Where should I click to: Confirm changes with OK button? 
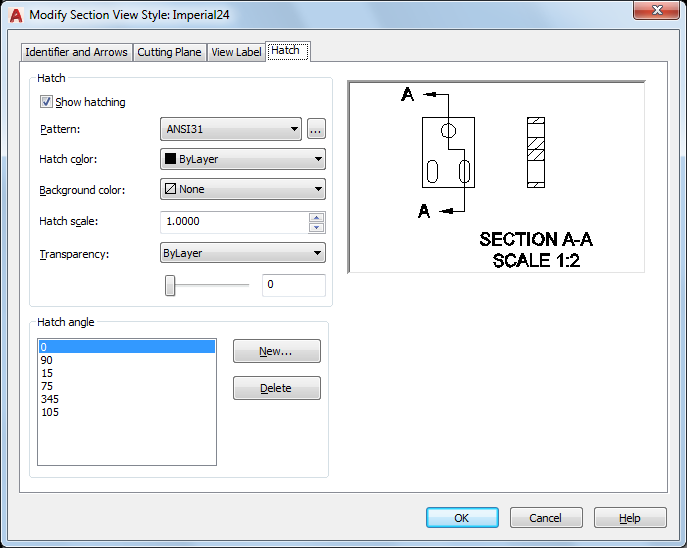(x=461, y=518)
